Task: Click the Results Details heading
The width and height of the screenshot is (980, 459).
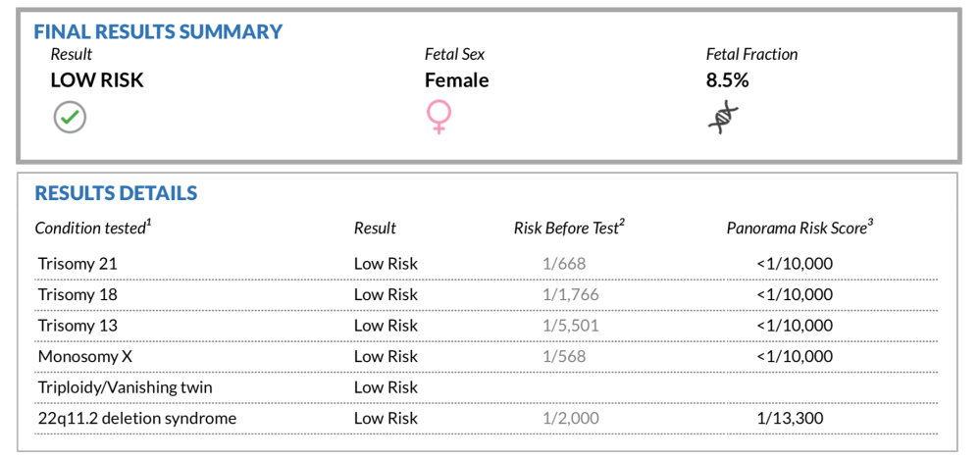Action: [116, 193]
